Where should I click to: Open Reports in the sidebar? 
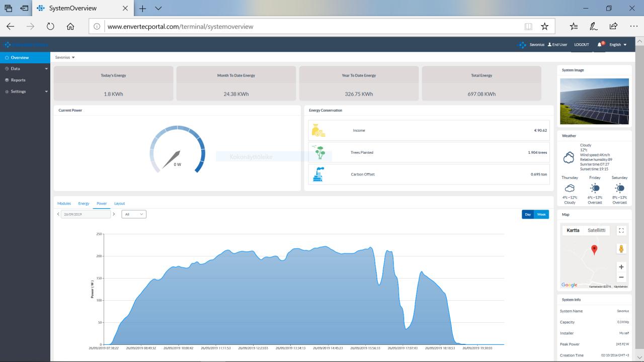tap(25, 80)
